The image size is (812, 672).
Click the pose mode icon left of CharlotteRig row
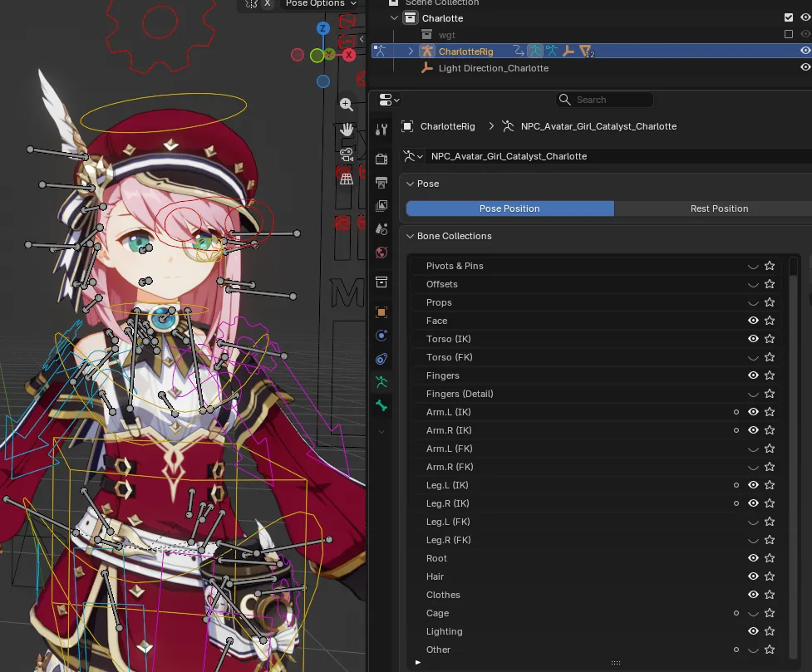point(381,51)
